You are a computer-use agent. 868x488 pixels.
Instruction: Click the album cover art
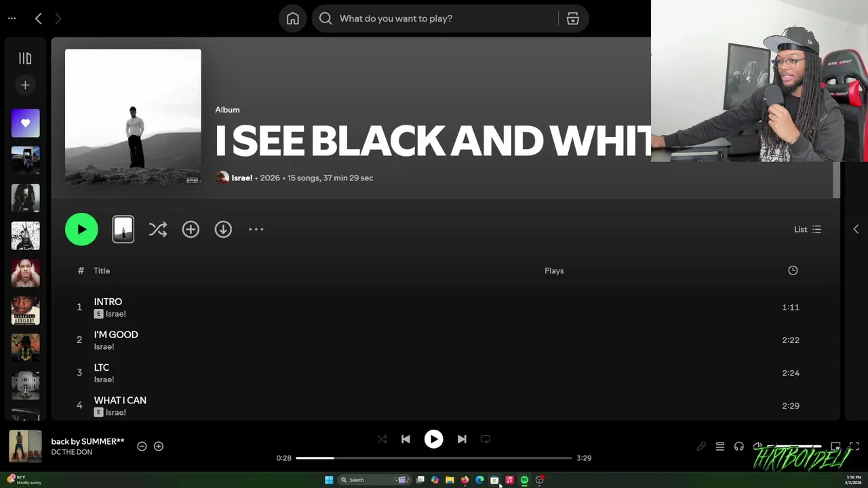click(x=133, y=117)
